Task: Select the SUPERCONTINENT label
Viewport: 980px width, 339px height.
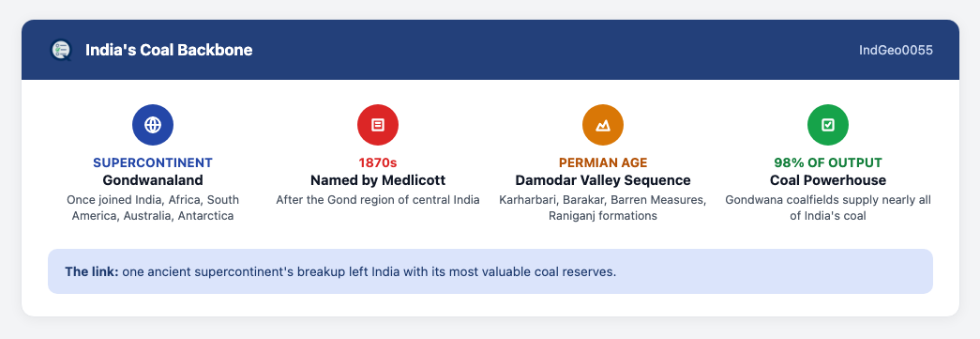Action: click(153, 162)
